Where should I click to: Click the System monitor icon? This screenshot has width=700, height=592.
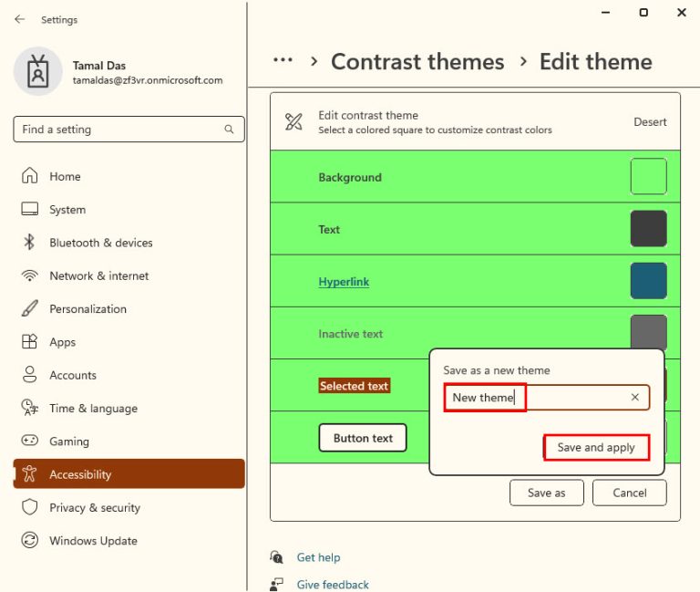pos(29,209)
